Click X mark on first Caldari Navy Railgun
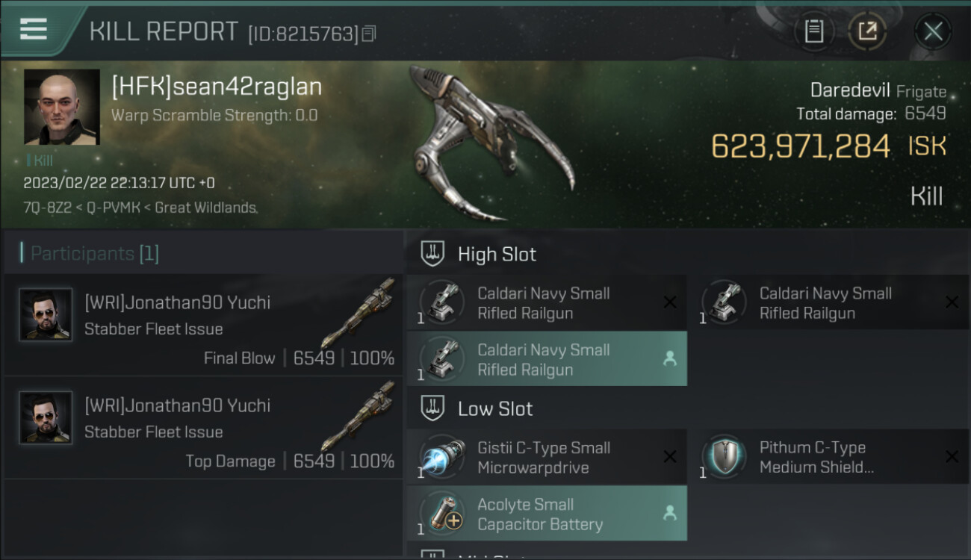The height and width of the screenshot is (560, 971). tap(670, 302)
